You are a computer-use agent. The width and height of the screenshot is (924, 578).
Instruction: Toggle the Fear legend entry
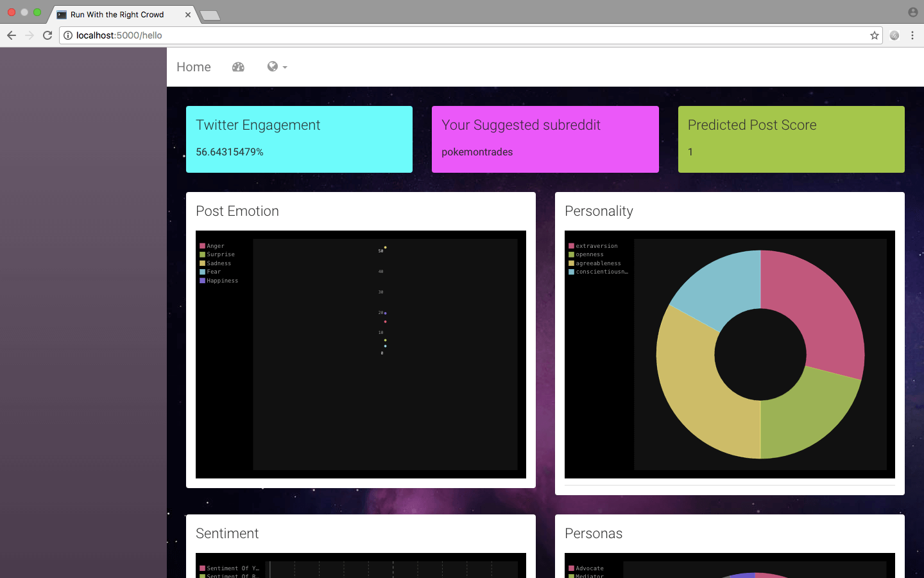point(210,272)
